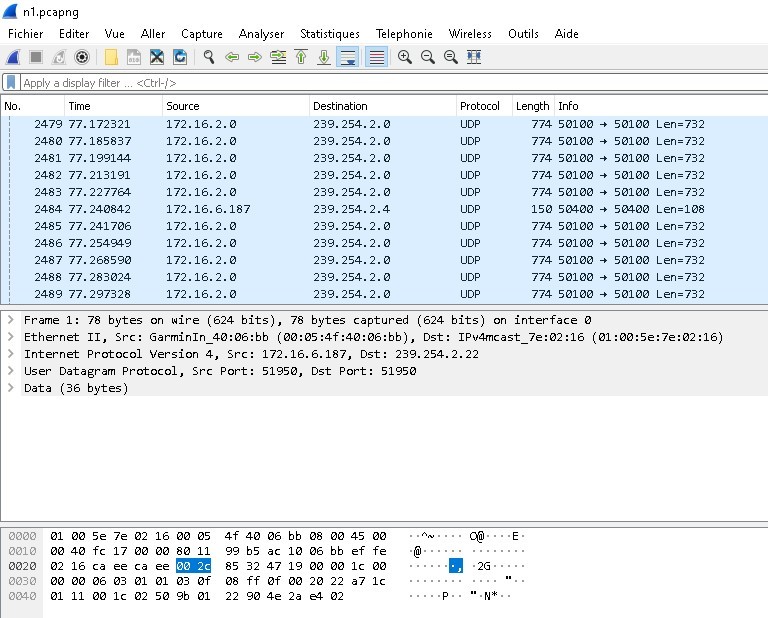Open the Statistiques menu
The image size is (768, 618).
click(x=330, y=34)
